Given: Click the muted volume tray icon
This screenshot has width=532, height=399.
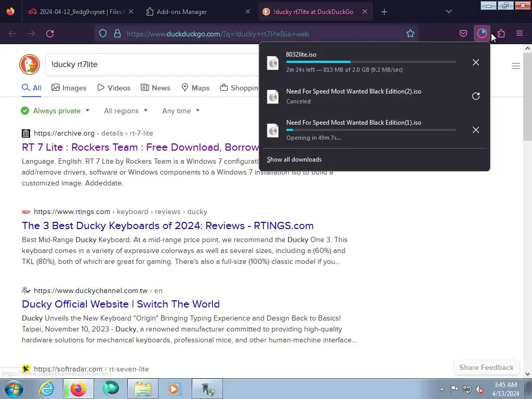Looking at the screenshot, I should tap(480, 389).
